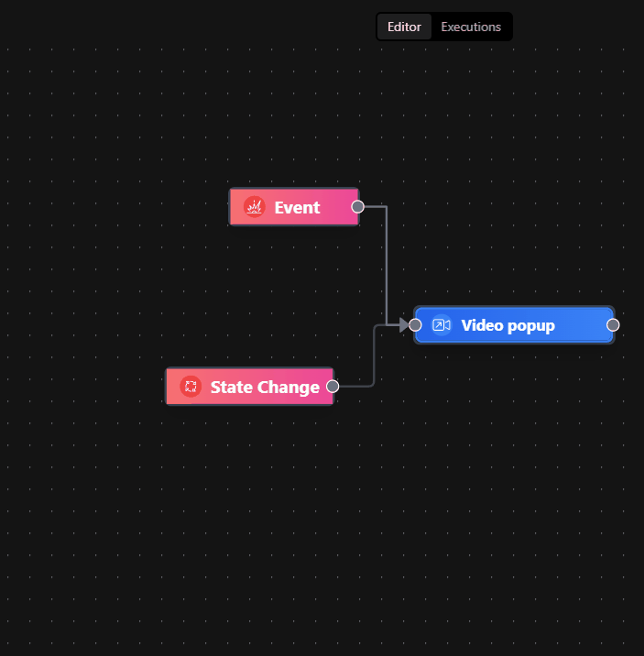Select the State Change node by its label
644x656 pixels.
tap(265, 388)
